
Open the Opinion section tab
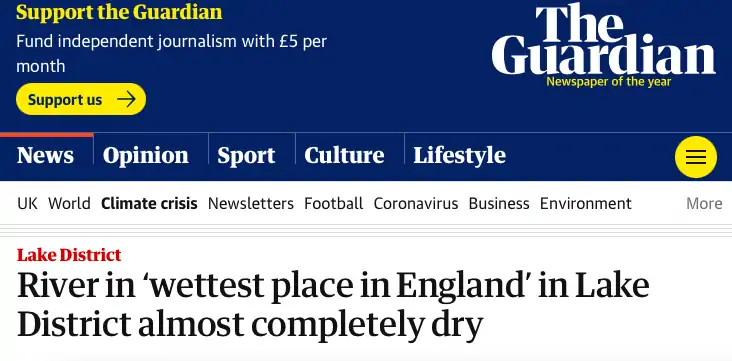point(146,156)
